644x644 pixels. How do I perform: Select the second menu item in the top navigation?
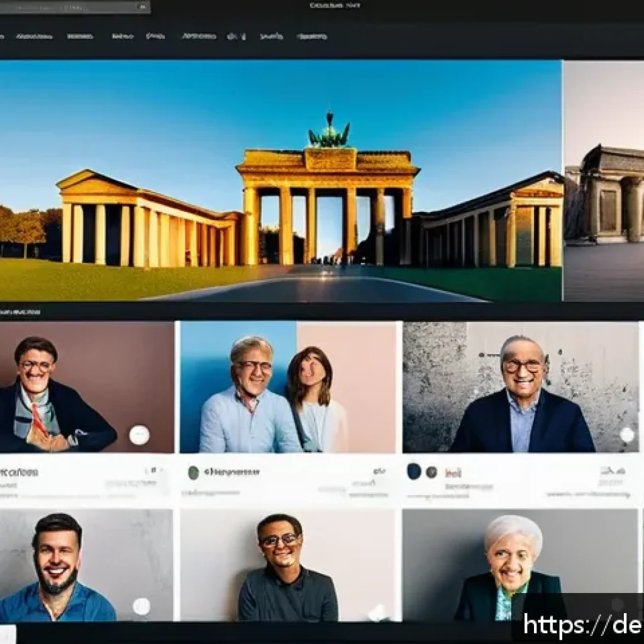[x=82, y=36]
